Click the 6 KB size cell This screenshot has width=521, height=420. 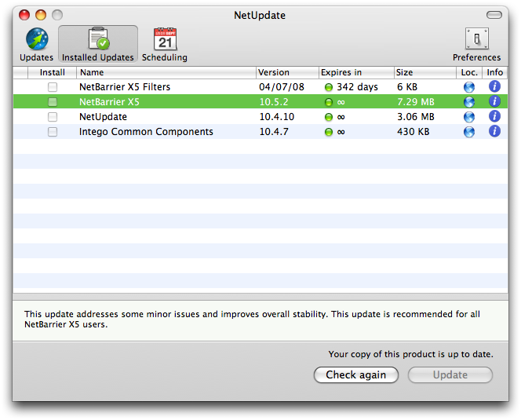tap(407, 87)
